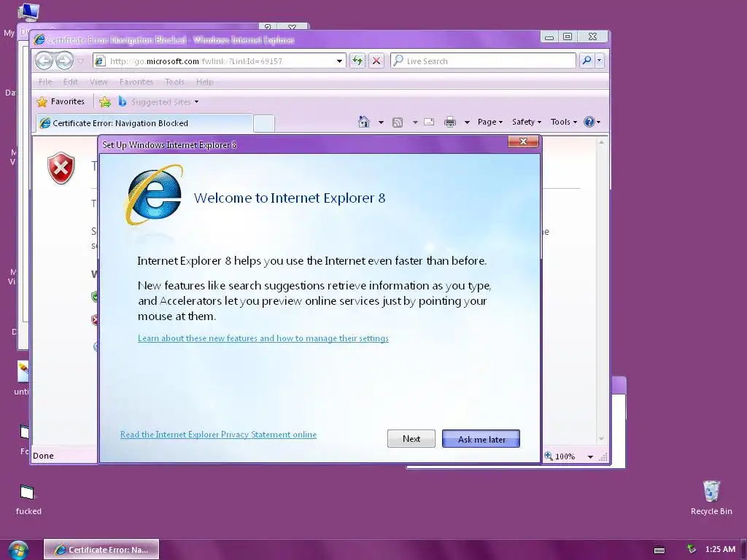Open the Page command menu

(490, 122)
